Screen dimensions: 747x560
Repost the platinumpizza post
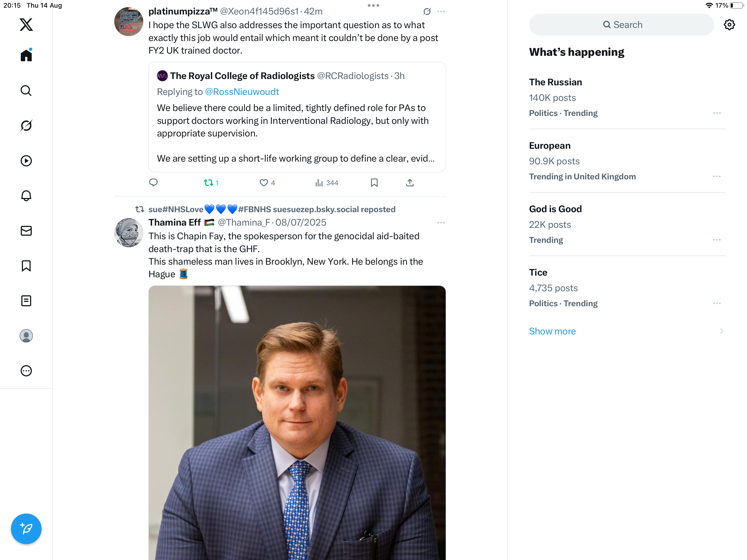pyautogui.click(x=208, y=183)
